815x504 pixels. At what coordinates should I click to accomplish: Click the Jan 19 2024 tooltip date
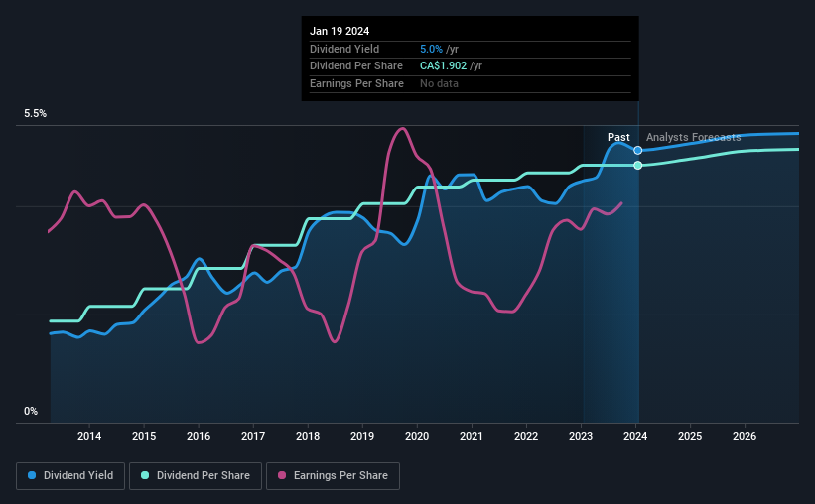tap(340, 31)
